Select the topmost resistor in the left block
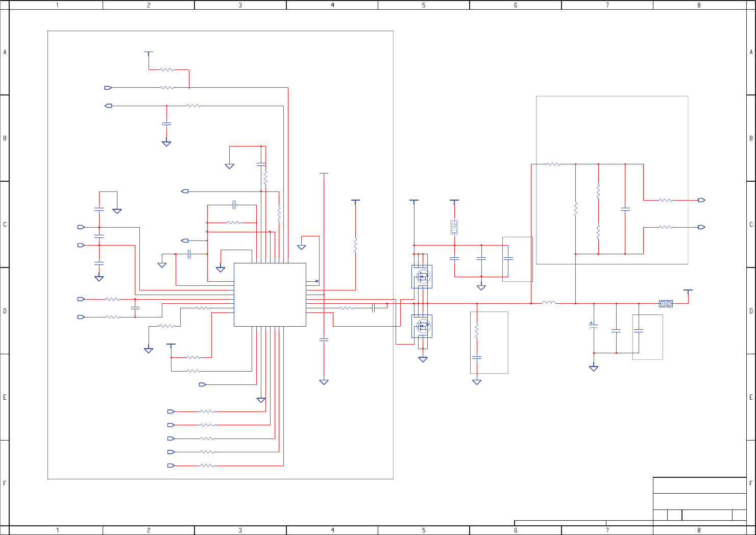 click(166, 69)
